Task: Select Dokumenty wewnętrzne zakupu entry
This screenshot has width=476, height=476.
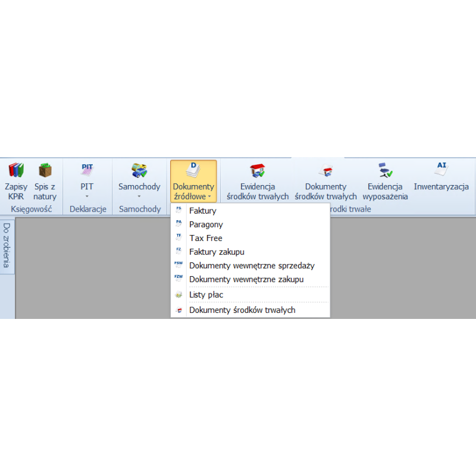Action: coord(246,279)
